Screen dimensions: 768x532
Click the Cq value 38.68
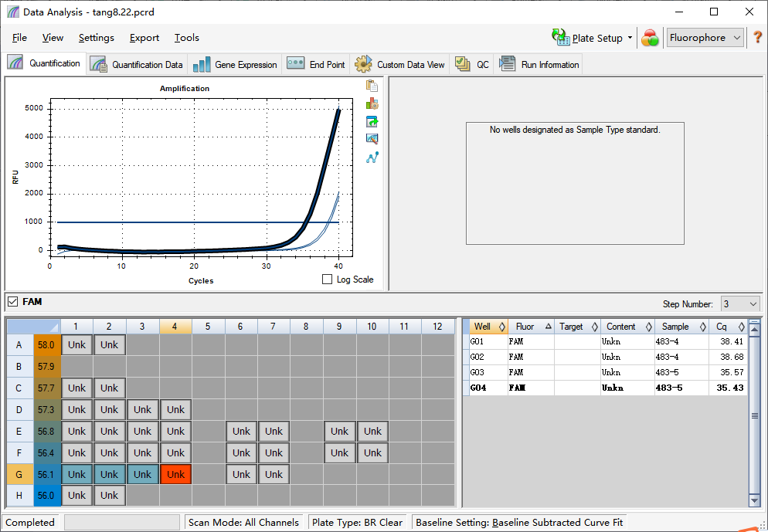[x=732, y=357]
